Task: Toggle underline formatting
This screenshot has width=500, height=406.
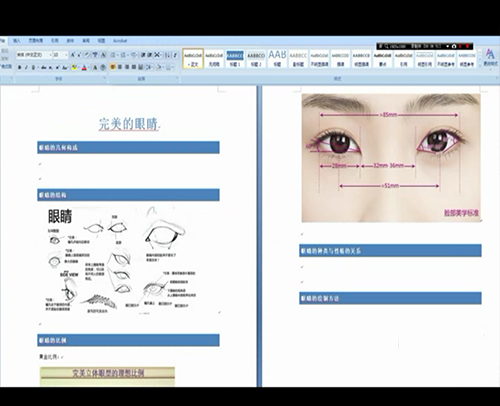Action: (33, 67)
